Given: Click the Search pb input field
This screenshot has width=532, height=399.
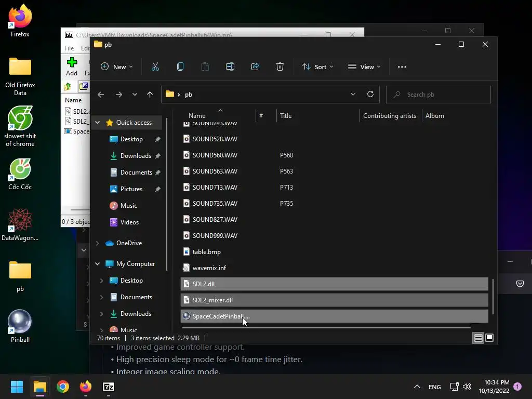Looking at the screenshot, I should click(x=438, y=95).
